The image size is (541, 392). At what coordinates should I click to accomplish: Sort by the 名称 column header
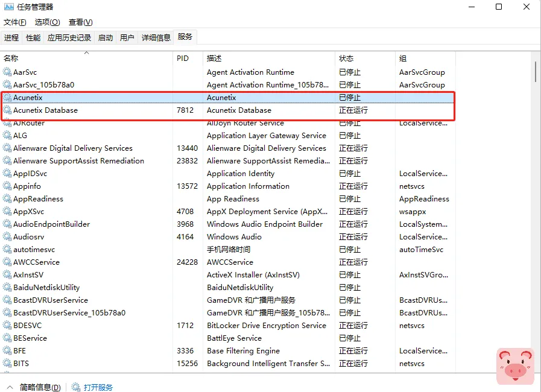[x=87, y=58]
